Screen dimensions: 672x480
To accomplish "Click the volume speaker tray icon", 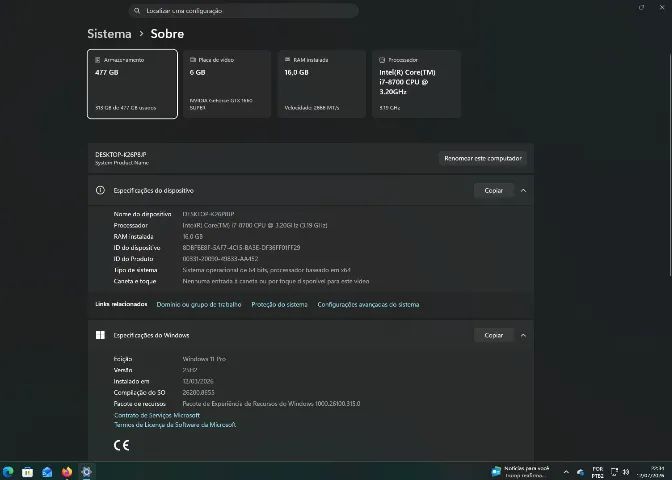I will (626, 472).
